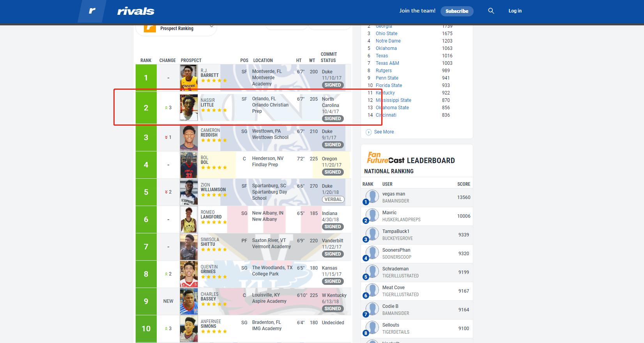Screen dimensions: 644x343
Task: Expand the Prospect Ranking dropdown
Action: pos(212,27)
